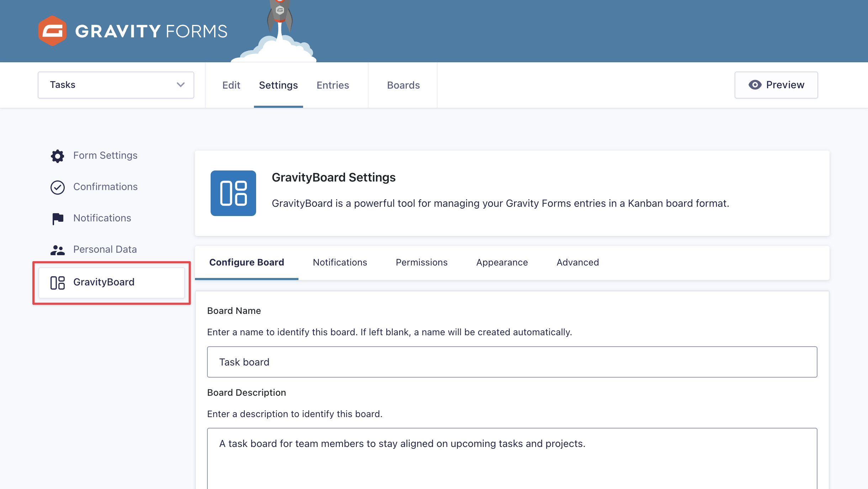Go to the Entries tab
Image resolution: width=868 pixels, height=489 pixels.
[333, 85]
